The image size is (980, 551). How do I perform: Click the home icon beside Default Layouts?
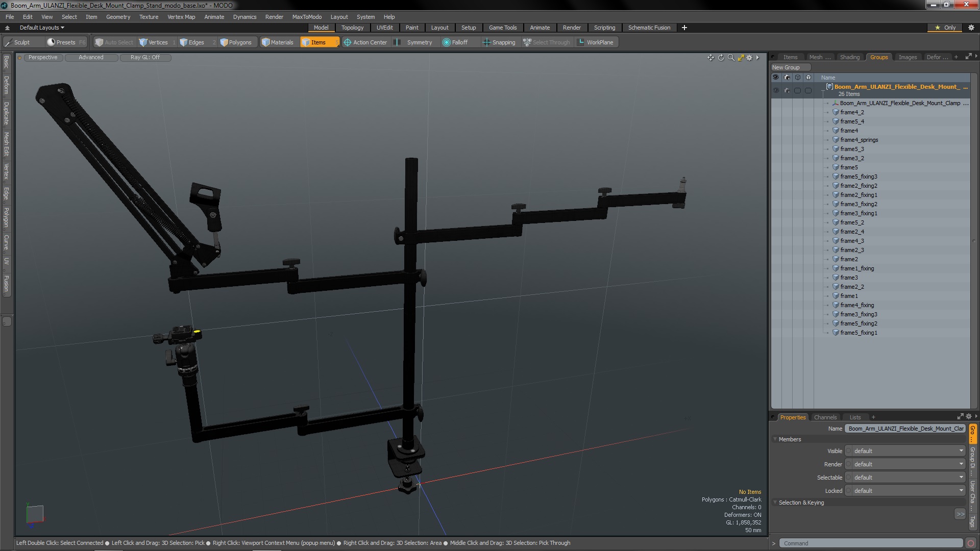pos(7,28)
